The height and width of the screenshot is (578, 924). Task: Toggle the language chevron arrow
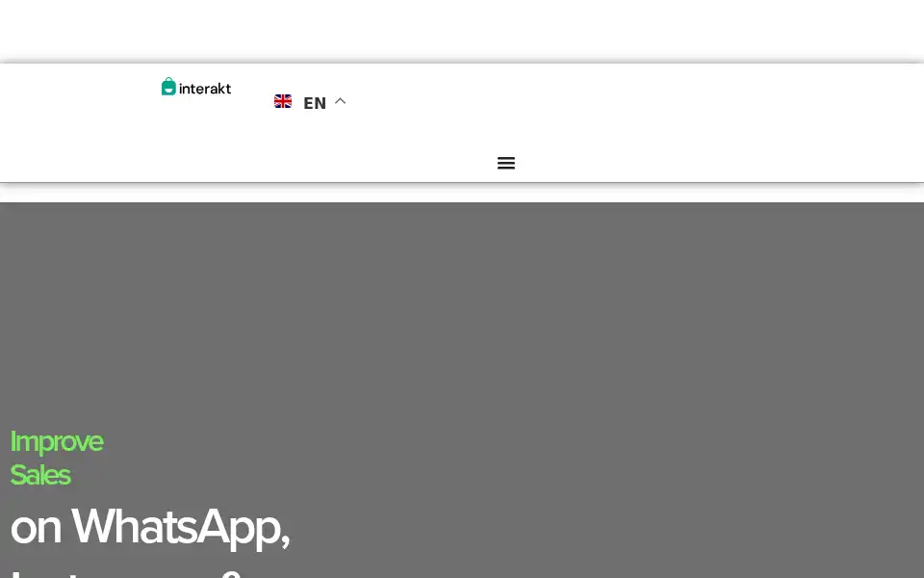pos(340,101)
